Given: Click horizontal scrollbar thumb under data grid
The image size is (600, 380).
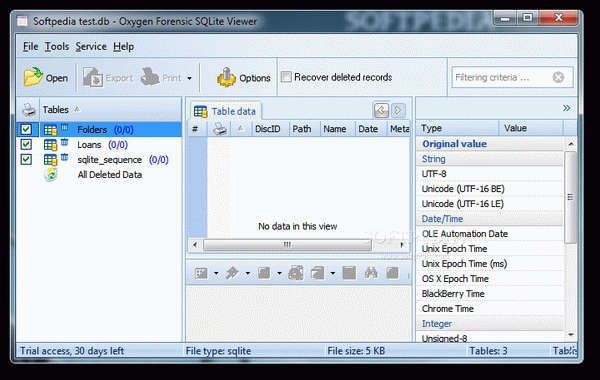Looking at the screenshot, I should (x=287, y=245).
